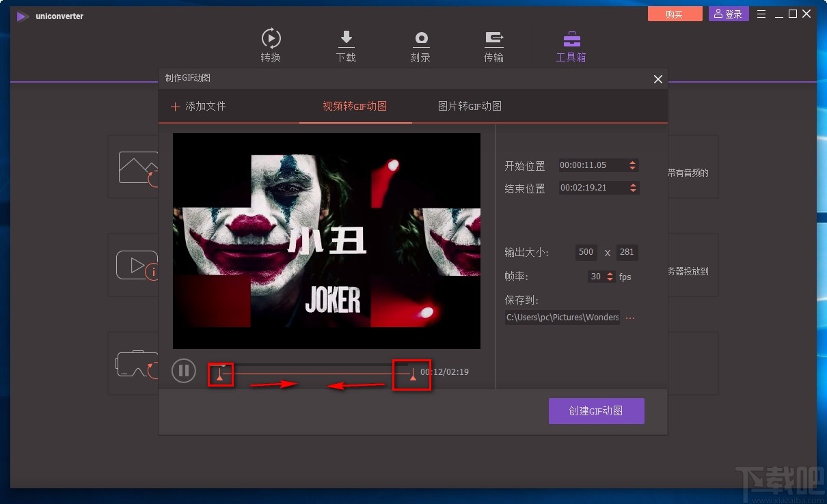Click the output width input field
827x504 pixels.
pyautogui.click(x=586, y=252)
